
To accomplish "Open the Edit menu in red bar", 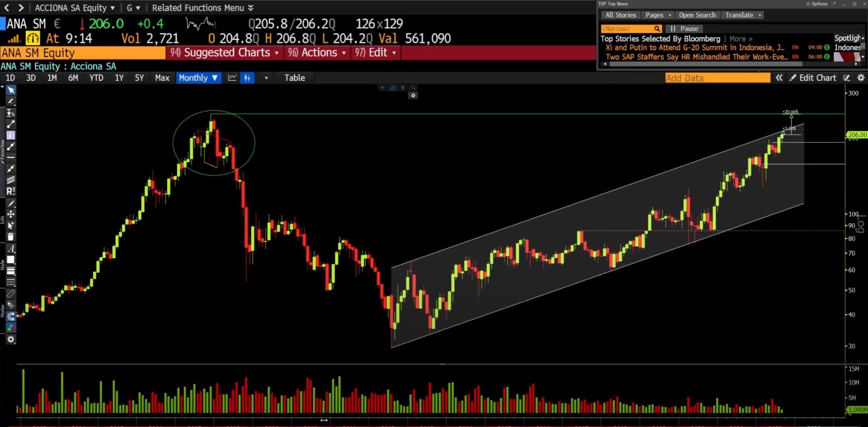I will click(375, 53).
